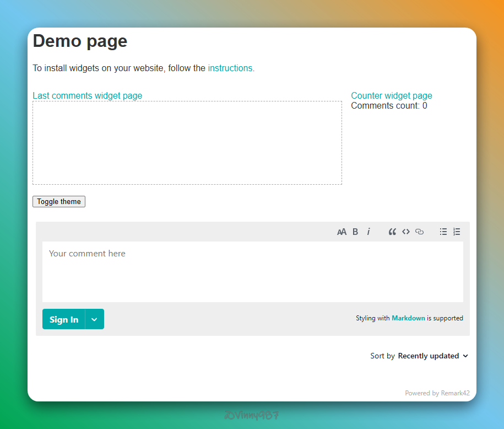
Task: Insert an ordered numbered list
Action: point(457,232)
